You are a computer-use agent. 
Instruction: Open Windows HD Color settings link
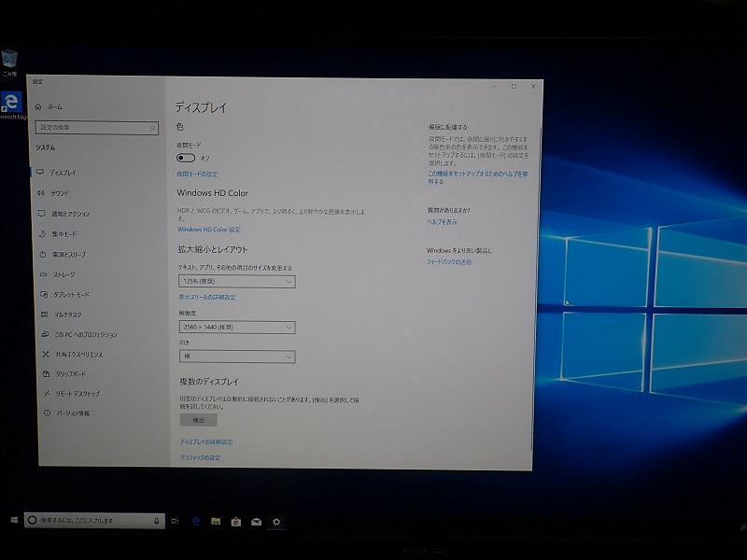pos(208,230)
